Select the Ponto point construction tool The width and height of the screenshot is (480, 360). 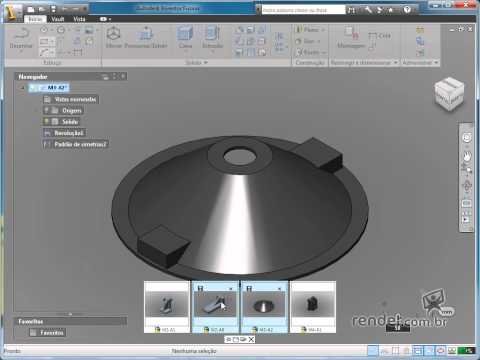(x=310, y=52)
